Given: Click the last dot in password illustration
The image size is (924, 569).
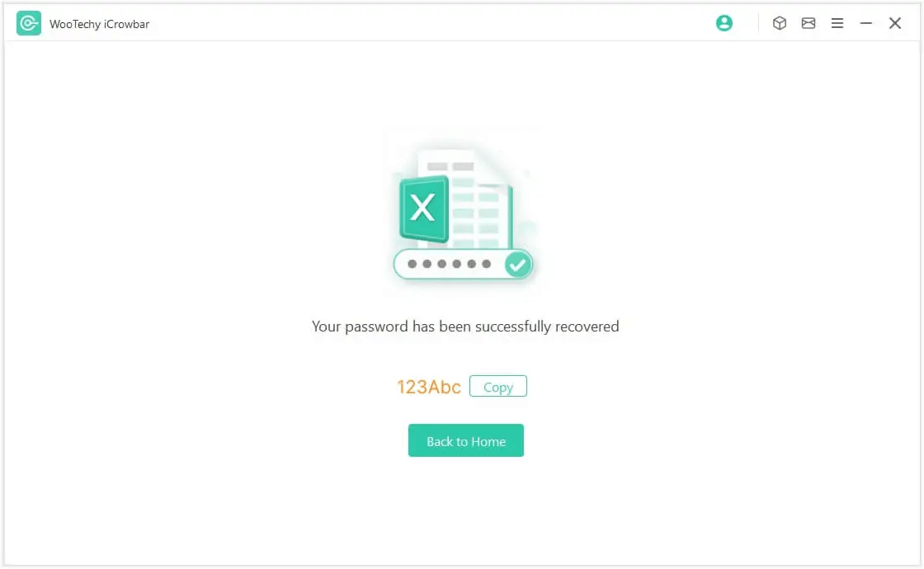Looking at the screenshot, I should pos(486,264).
